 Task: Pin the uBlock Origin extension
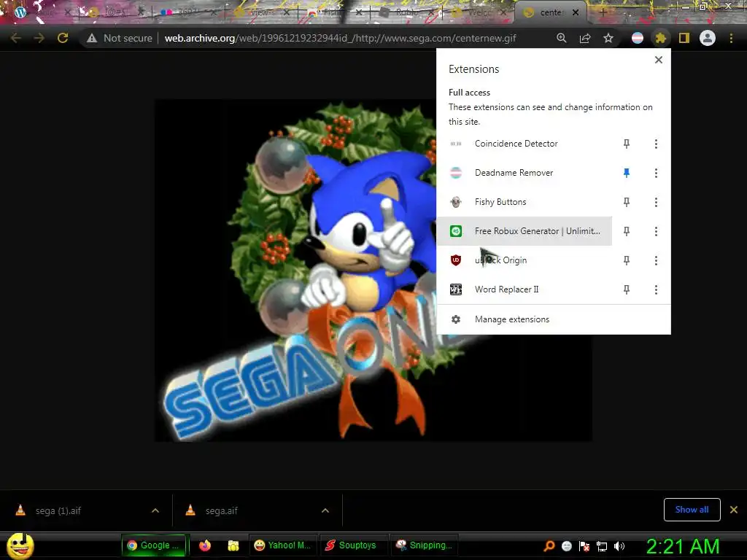pos(627,260)
